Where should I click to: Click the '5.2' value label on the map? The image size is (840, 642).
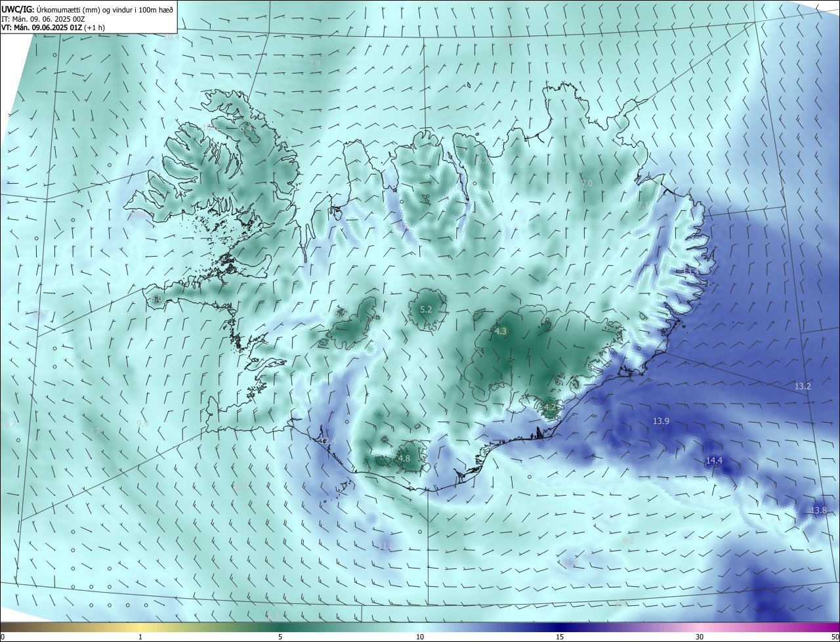click(426, 309)
